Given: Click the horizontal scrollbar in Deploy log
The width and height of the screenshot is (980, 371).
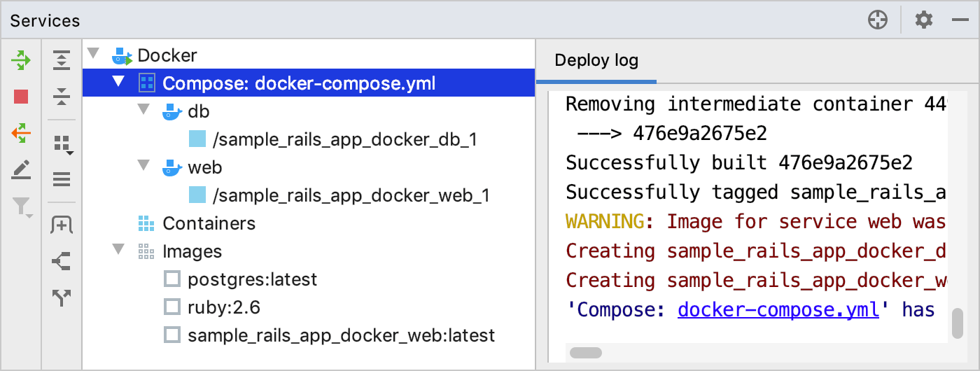Looking at the screenshot, I should tap(586, 353).
